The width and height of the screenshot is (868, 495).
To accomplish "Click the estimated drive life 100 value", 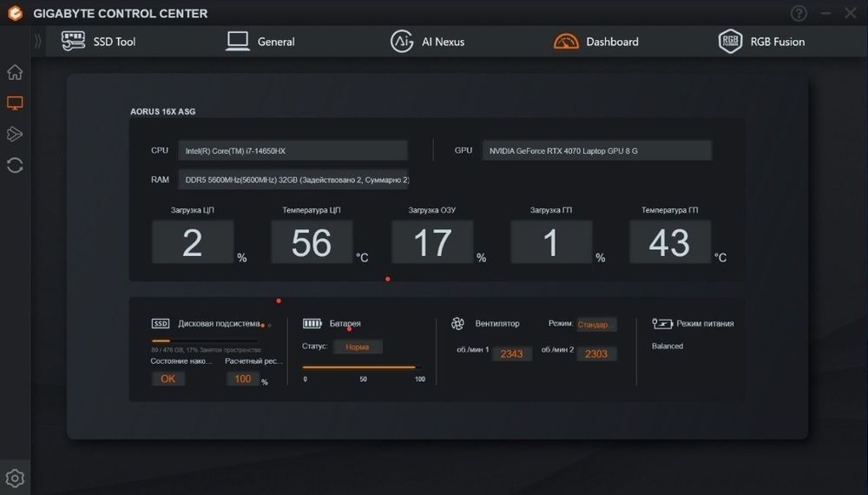I will [x=243, y=379].
